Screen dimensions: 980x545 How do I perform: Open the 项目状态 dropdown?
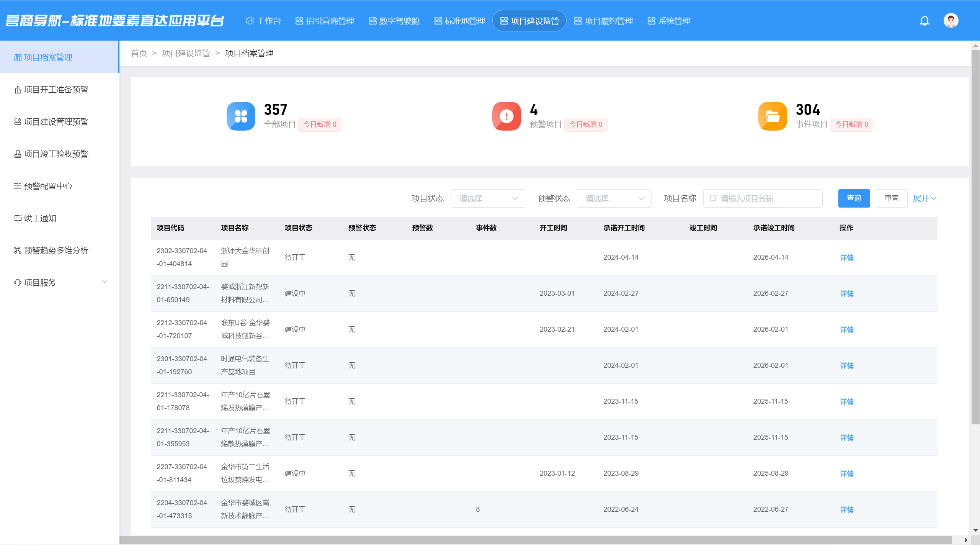[x=488, y=198]
